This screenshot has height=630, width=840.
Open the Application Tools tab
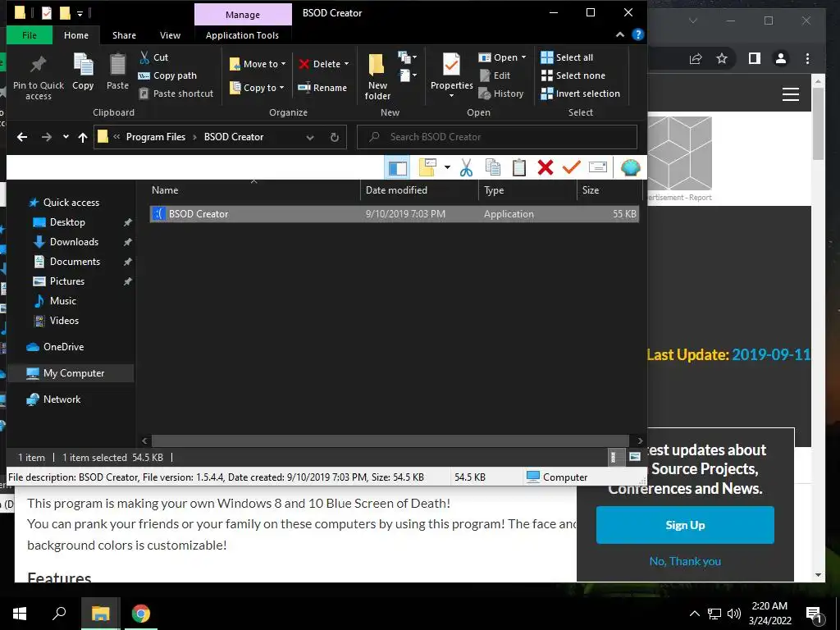click(242, 35)
